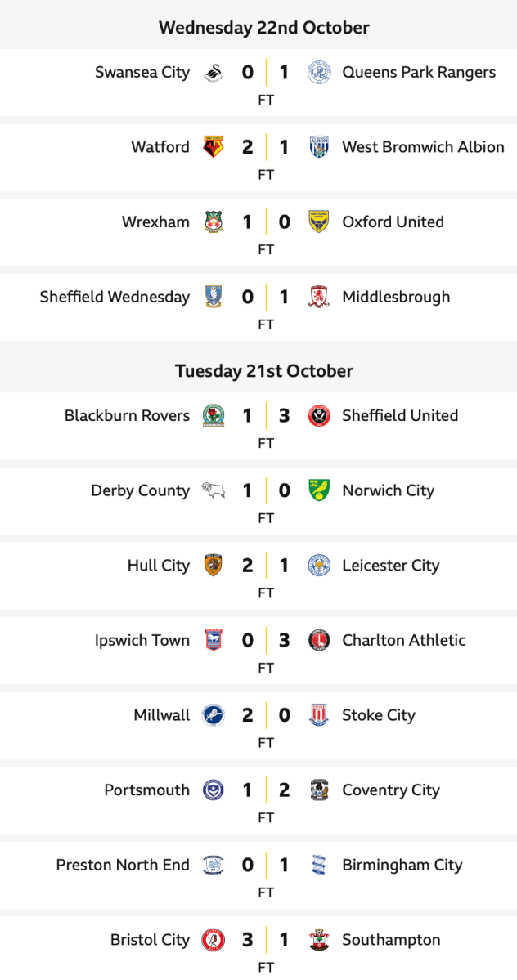Click the Sheffield United club badge
517x980 pixels.
318,416
